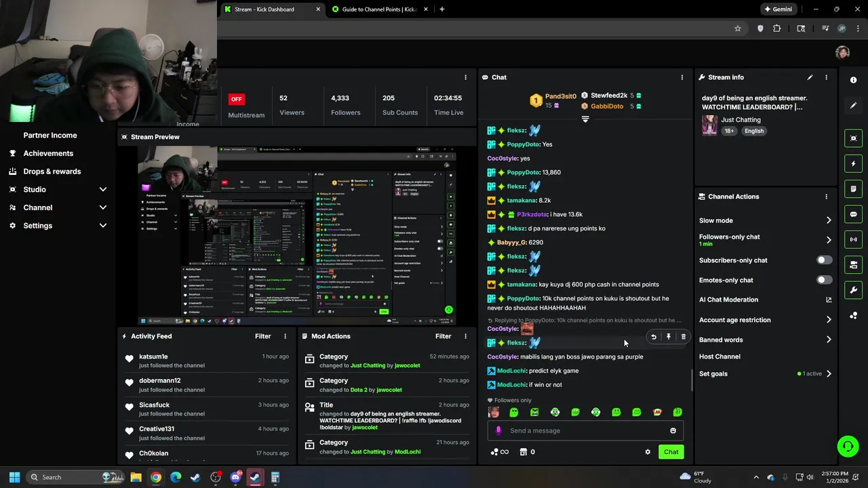
Task: Expand the Settings sidebar menu
Action: click(x=103, y=226)
